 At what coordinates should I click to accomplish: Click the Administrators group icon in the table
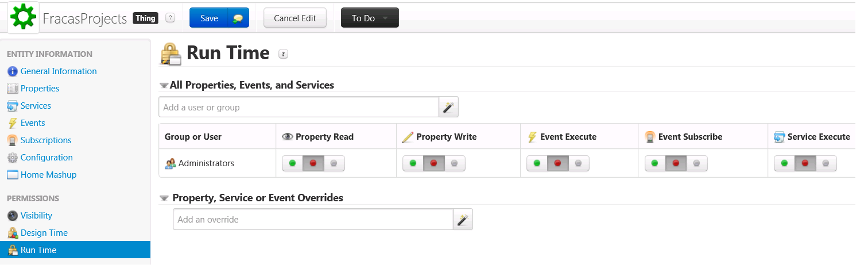click(170, 163)
